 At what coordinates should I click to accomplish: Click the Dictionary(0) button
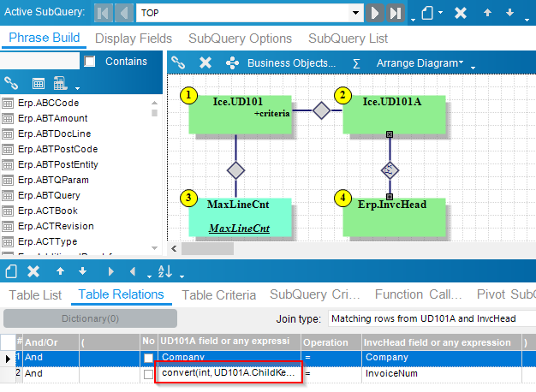coord(90,318)
